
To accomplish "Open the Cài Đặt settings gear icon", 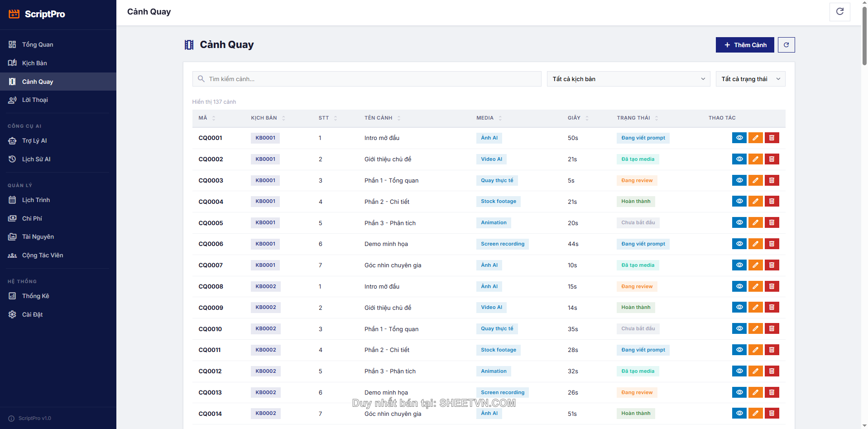I will pyautogui.click(x=12, y=314).
